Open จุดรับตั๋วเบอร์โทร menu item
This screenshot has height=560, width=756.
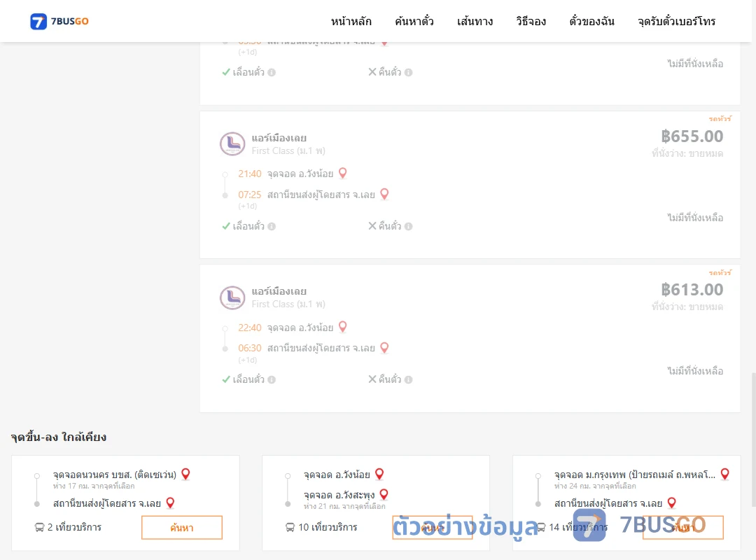pyautogui.click(x=676, y=21)
